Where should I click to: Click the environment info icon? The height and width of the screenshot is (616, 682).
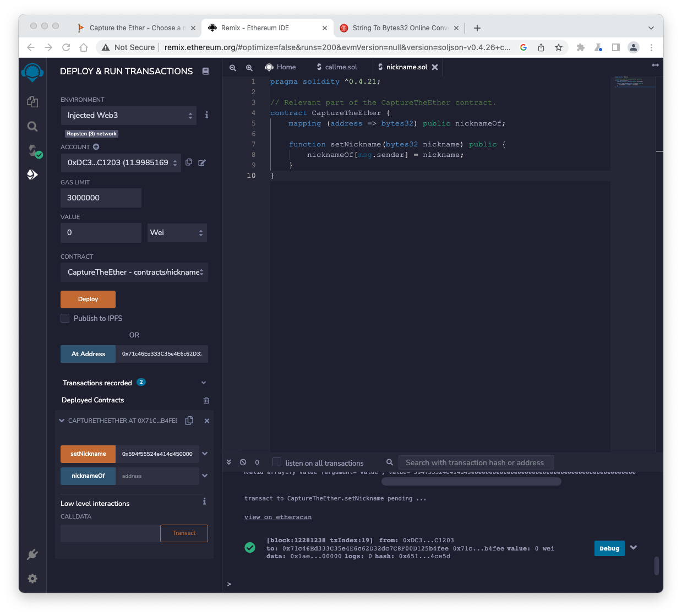click(x=206, y=115)
